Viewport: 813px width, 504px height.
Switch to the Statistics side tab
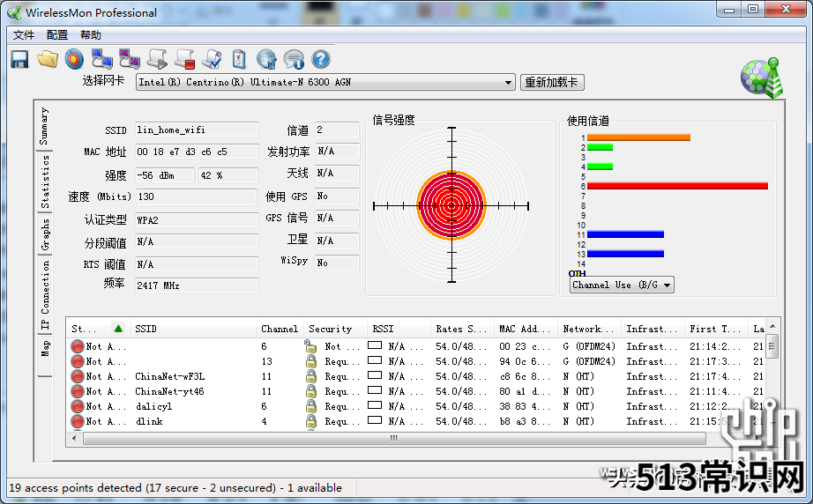pos(45,182)
